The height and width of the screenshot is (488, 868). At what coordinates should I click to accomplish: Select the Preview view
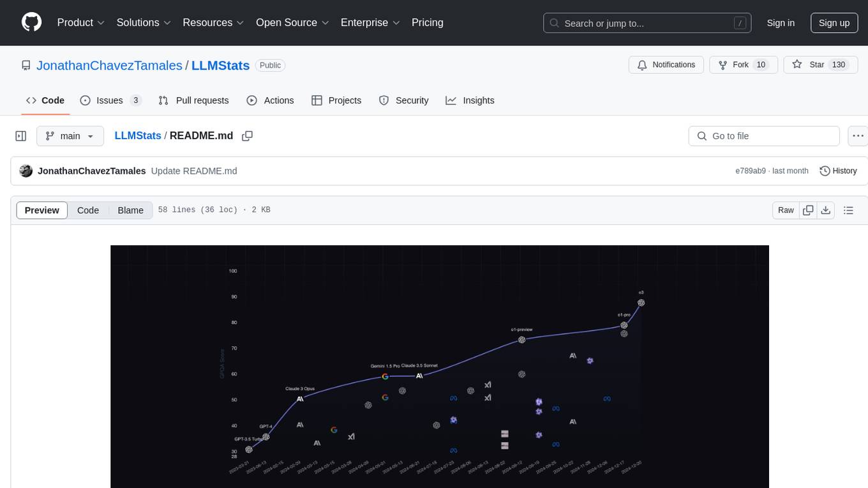42,210
